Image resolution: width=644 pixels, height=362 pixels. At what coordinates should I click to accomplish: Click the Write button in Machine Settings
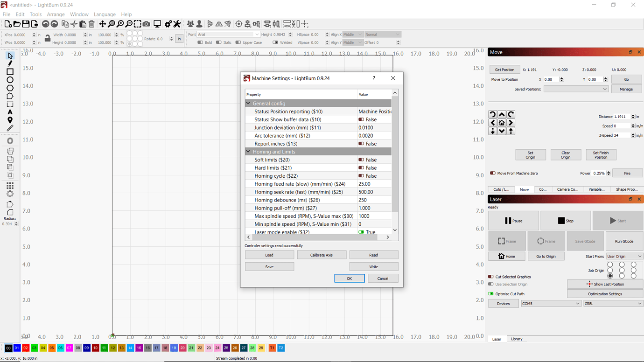tap(374, 267)
